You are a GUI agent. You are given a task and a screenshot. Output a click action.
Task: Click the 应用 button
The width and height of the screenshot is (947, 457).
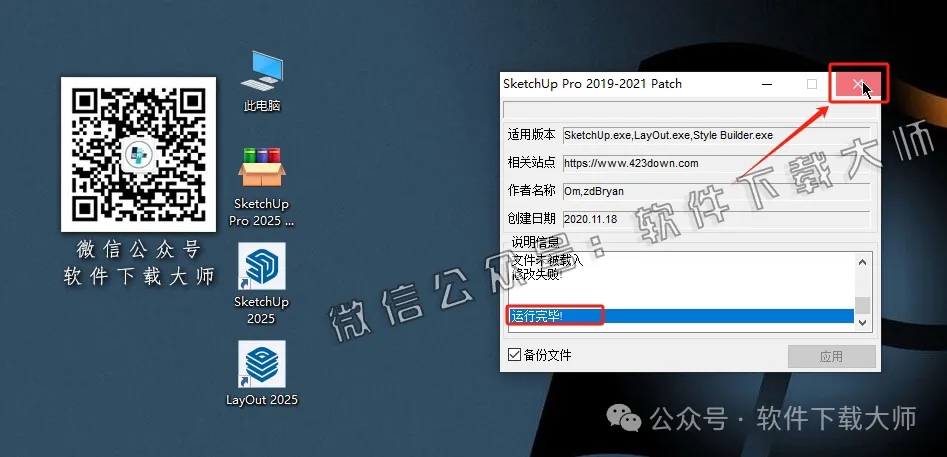tap(831, 356)
